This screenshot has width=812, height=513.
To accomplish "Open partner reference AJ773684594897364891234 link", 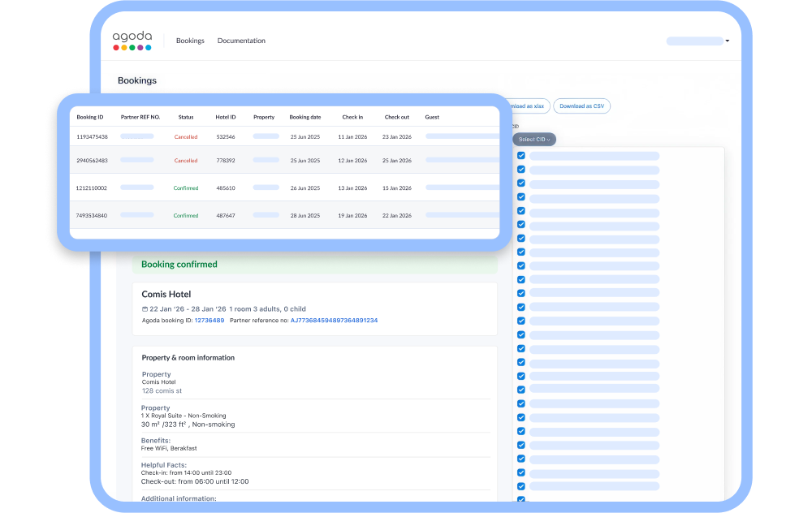I will tap(334, 321).
